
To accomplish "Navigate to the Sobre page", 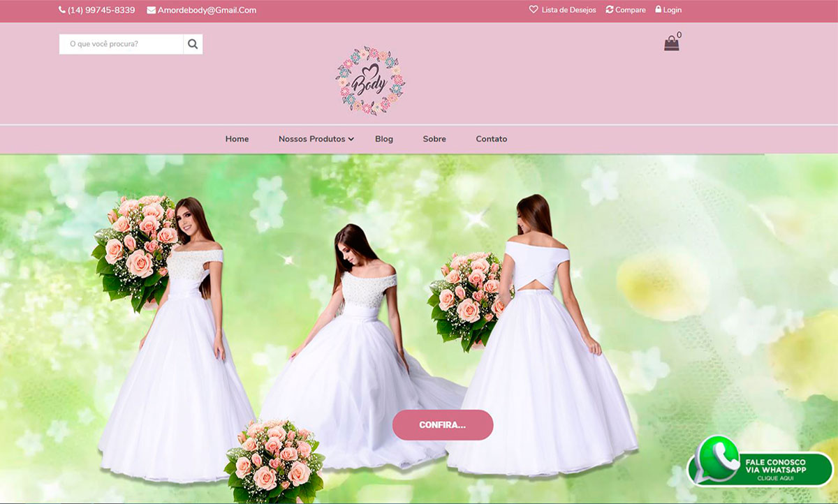I will point(434,139).
